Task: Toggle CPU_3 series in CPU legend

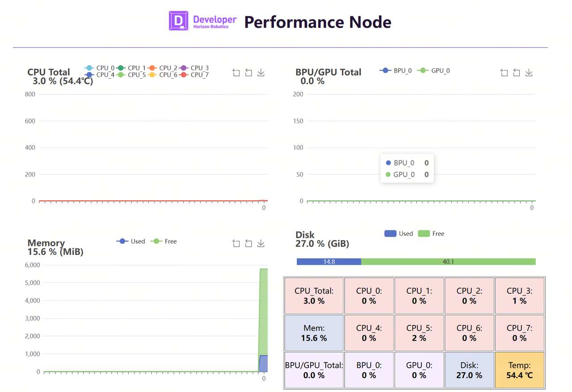Action: tap(193, 68)
